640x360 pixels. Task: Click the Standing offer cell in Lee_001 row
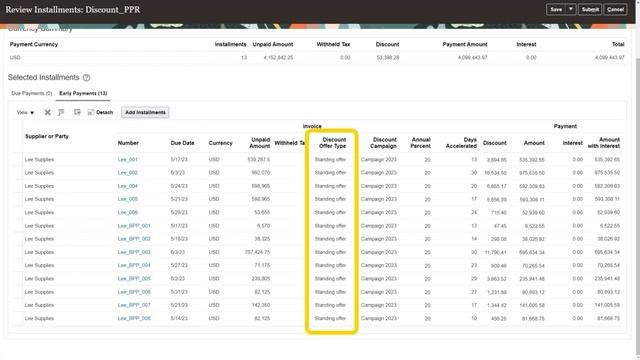coord(330,160)
